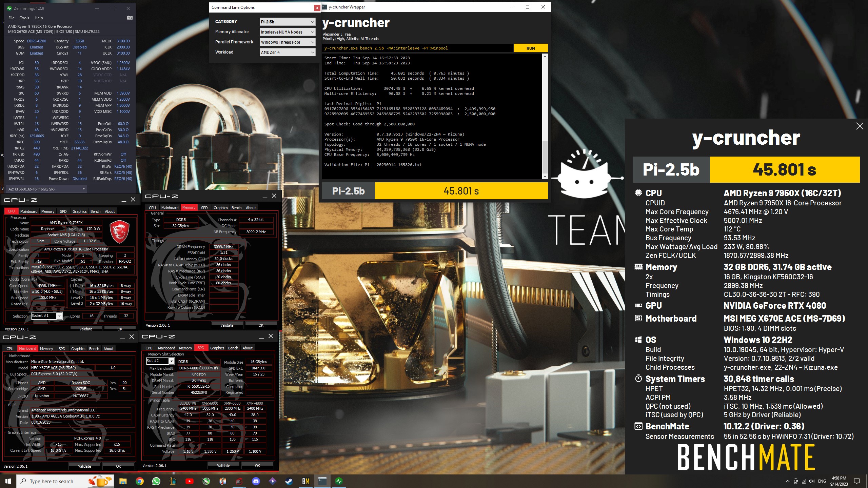Click the taskbar clock showing 4:58 PM
The width and height of the screenshot is (868, 488).
click(839, 481)
